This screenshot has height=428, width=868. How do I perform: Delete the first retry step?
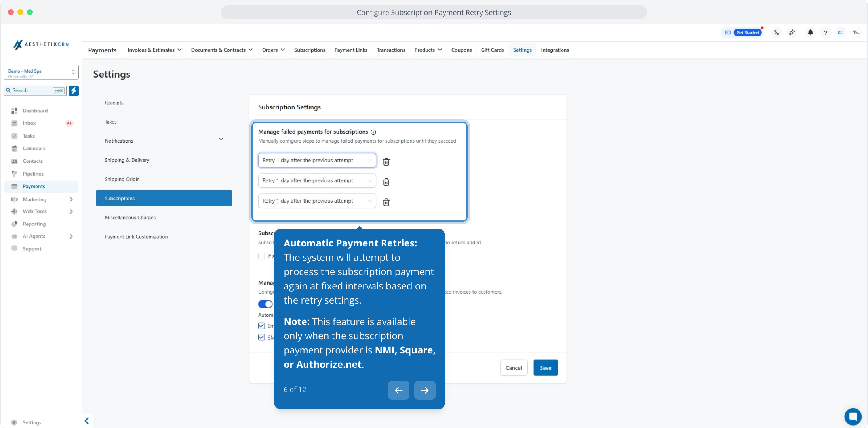click(x=386, y=162)
